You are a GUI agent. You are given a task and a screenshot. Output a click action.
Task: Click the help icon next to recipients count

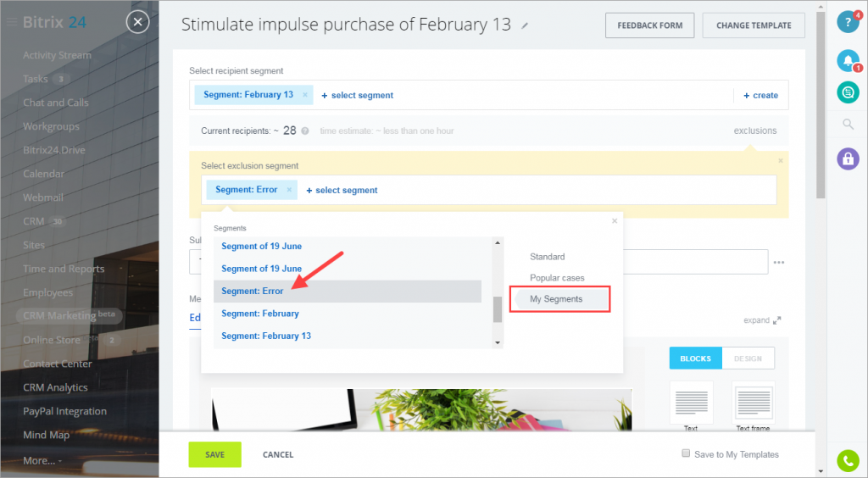(x=305, y=131)
